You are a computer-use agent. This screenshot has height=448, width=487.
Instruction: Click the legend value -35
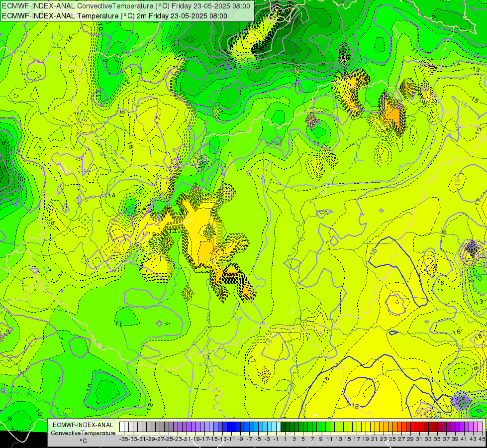(x=124, y=439)
